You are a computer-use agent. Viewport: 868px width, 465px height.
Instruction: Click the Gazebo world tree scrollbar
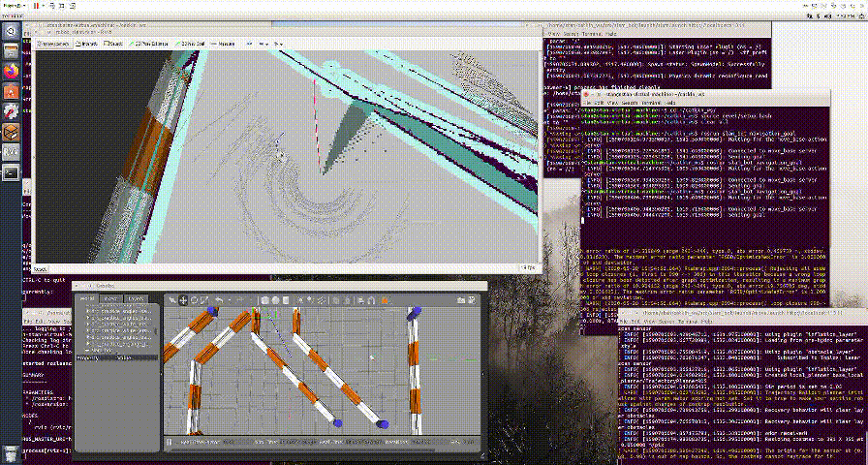point(156,331)
